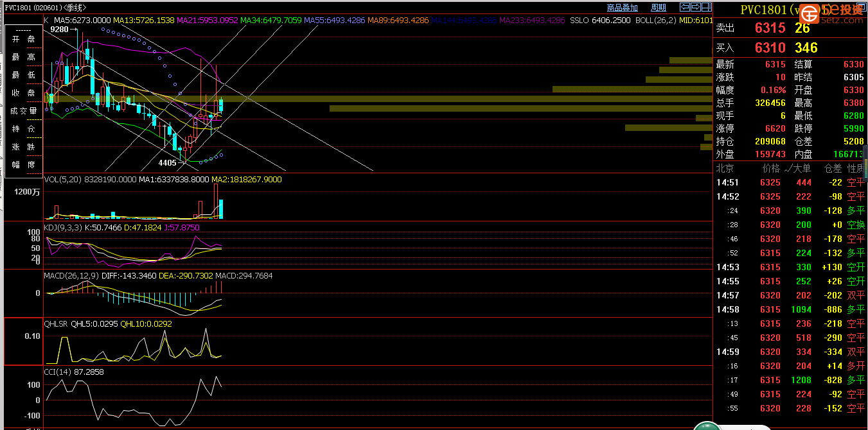
Task: Toggle the side panel layout icon
Action: click(x=707, y=8)
